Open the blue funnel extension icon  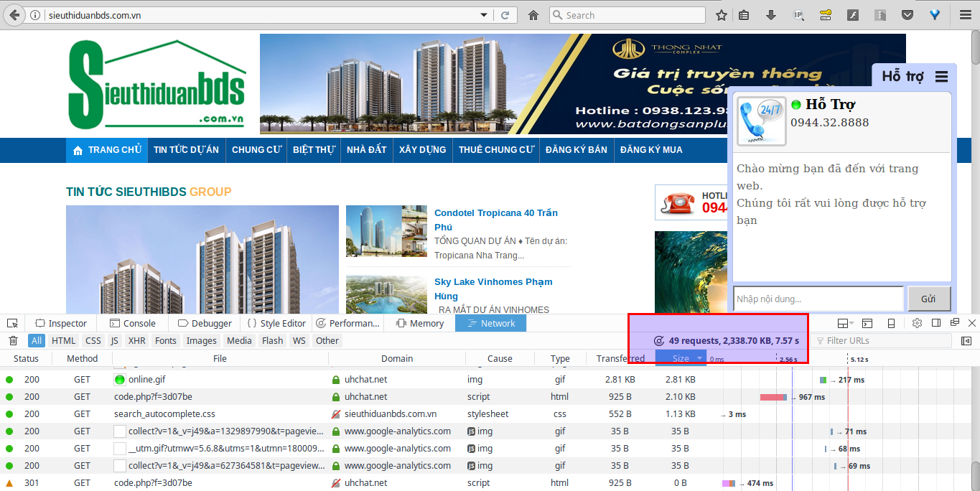tap(935, 15)
